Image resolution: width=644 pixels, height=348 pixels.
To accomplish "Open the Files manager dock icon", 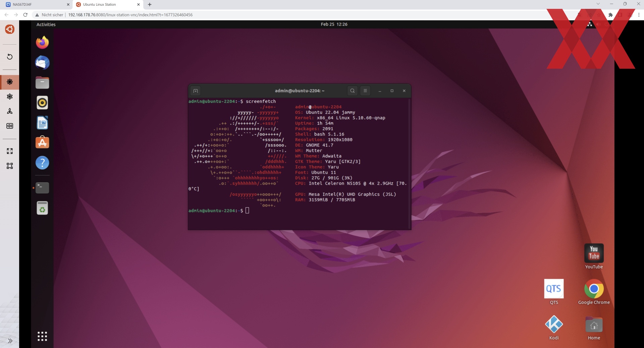I will (x=42, y=83).
